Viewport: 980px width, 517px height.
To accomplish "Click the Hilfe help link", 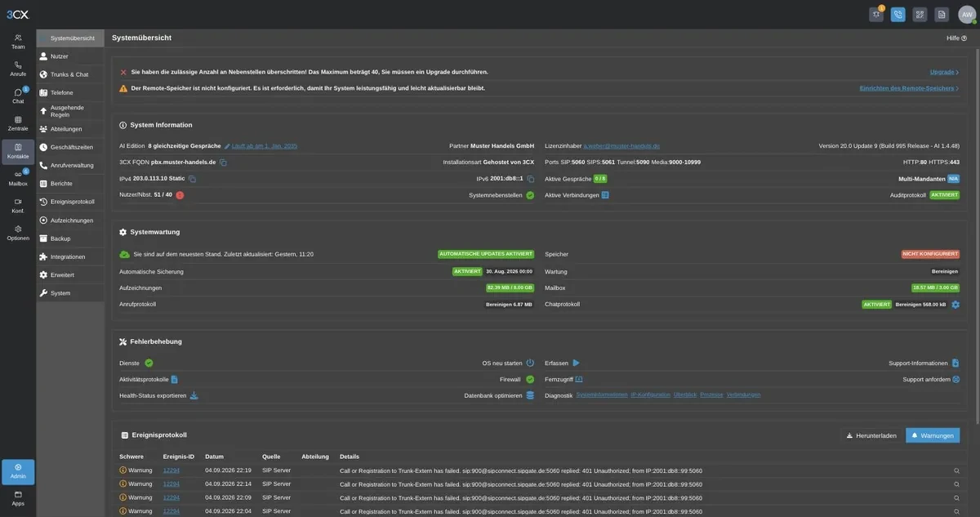I will click(x=956, y=38).
